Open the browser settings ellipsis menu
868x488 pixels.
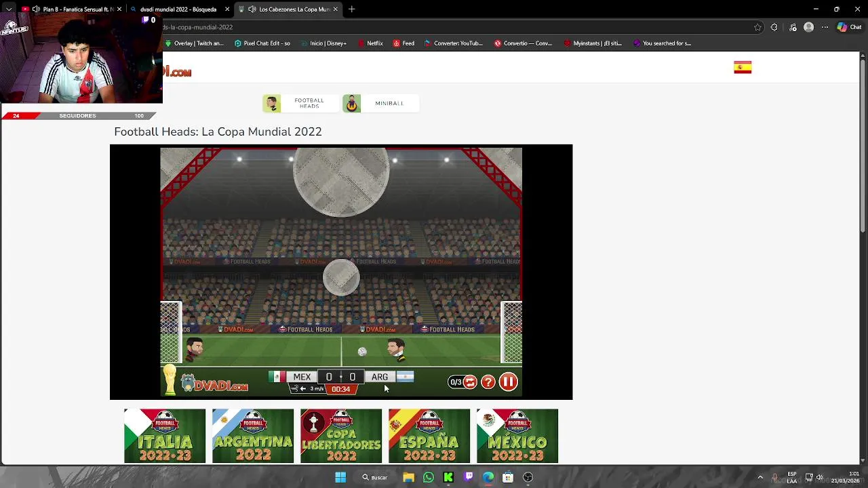click(x=825, y=27)
